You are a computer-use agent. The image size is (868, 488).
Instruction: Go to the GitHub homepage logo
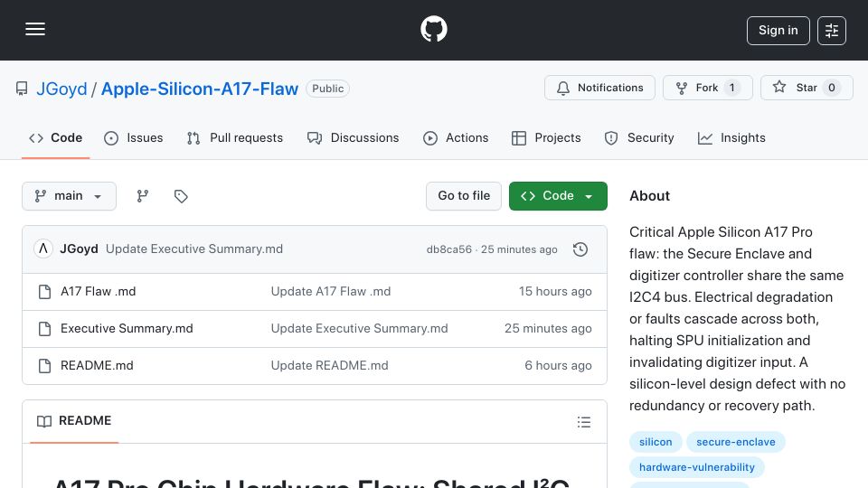tap(433, 29)
